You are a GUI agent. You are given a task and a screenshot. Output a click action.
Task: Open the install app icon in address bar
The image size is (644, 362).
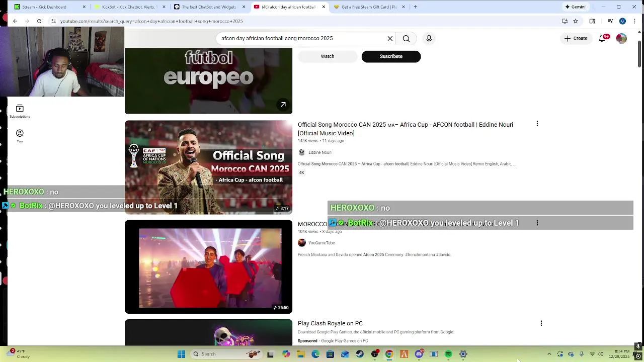click(565, 21)
